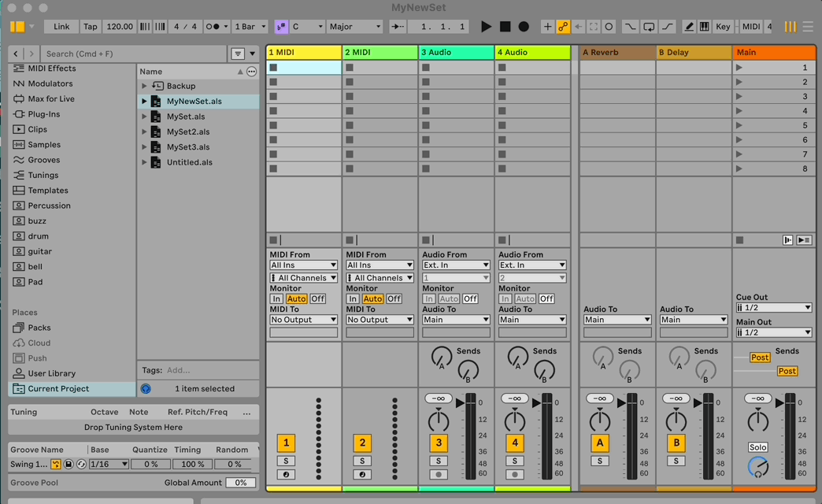Click the Automation Arm icon
The height and width of the screenshot is (504, 822).
tap(563, 27)
